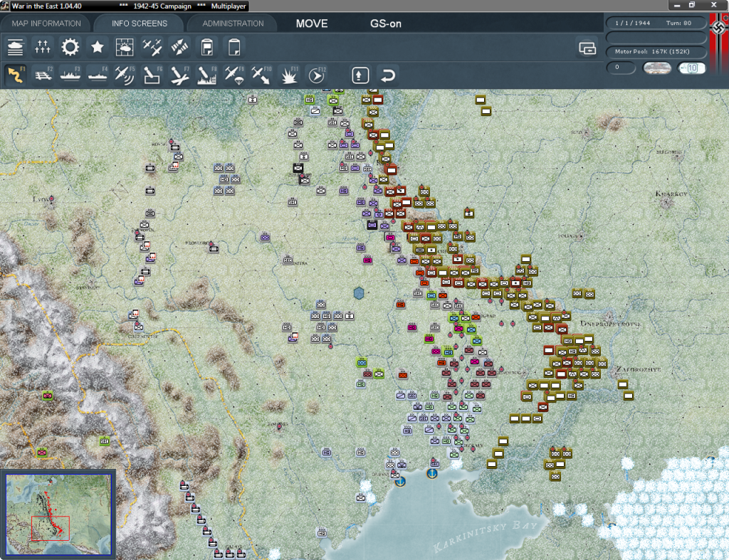Click the upload arrow box icon
Screen dimensions: 729x560
click(360, 75)
